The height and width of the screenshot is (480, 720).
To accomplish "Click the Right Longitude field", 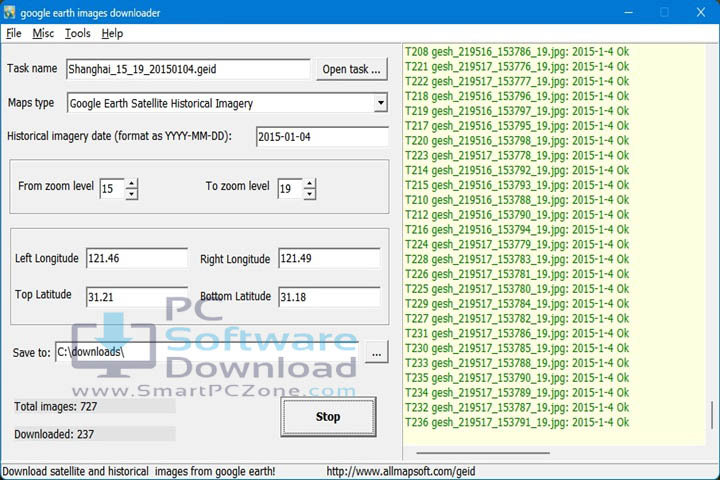I will 329,258.
